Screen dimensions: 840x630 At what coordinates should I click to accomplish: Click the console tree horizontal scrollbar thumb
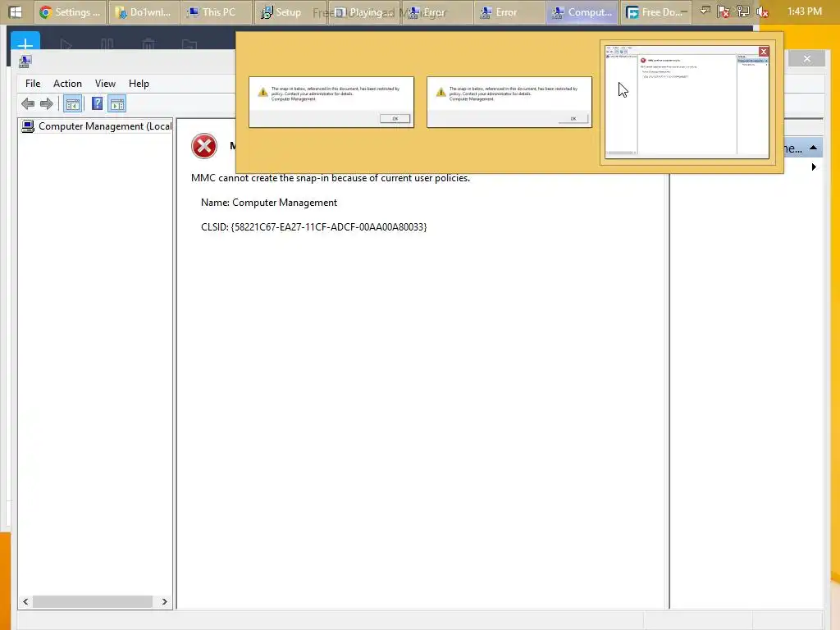coord(92,601)
